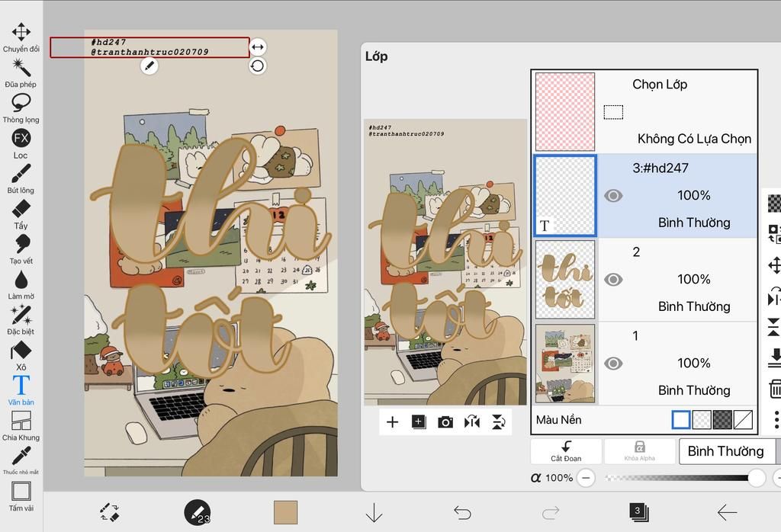Open layers panel button showing 3
The width and height of the screenshot is (781, 532).
tap(638, 512)
